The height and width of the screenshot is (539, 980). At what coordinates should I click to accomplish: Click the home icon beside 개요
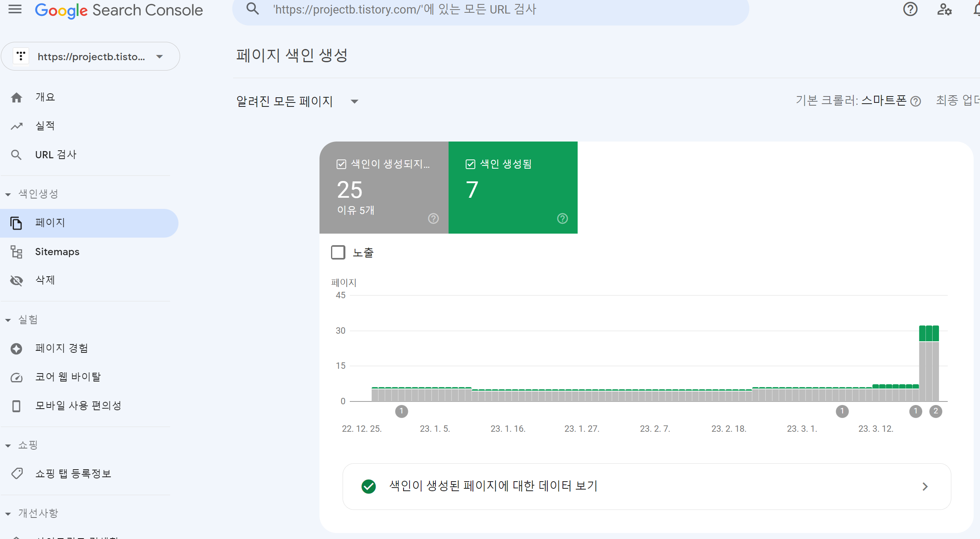(x=16, y=97)
